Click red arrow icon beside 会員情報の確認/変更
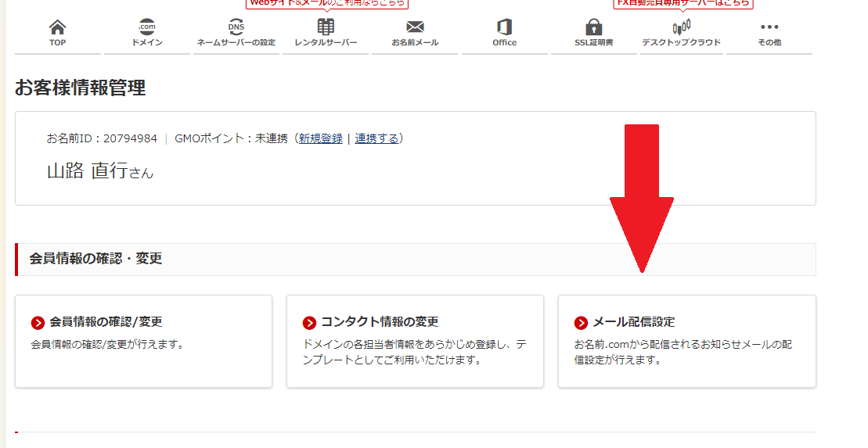868x448 pixels. point(38,322)
